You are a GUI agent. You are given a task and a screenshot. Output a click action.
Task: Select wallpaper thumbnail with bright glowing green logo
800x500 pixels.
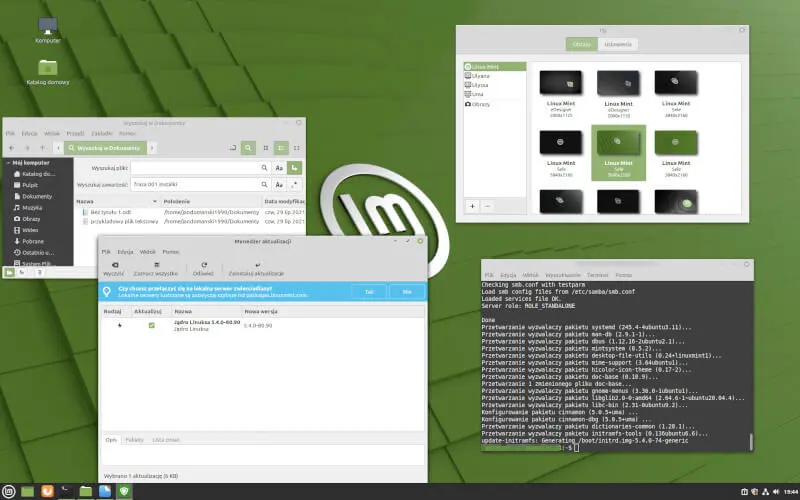coord(676,201)
